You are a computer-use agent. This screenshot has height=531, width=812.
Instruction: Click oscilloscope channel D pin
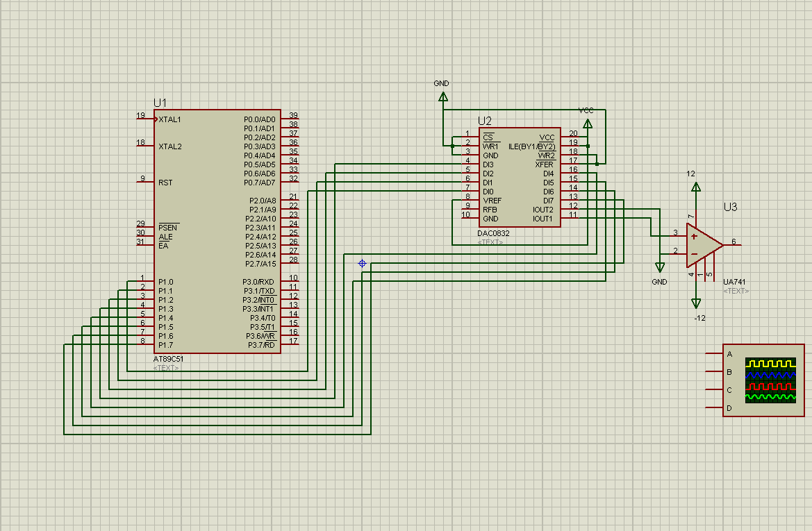tap(715, 408)
